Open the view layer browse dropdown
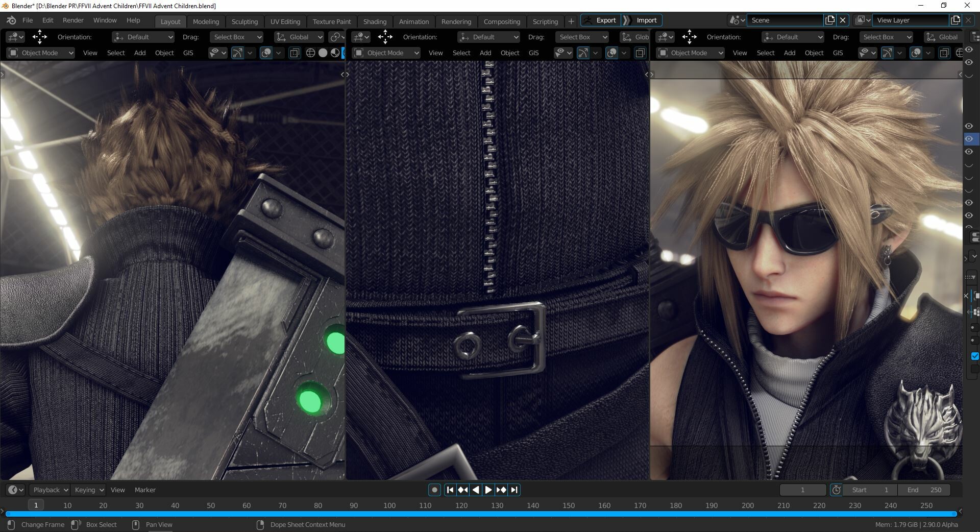The height and width of the screenshot is (532, 980). 863,20
